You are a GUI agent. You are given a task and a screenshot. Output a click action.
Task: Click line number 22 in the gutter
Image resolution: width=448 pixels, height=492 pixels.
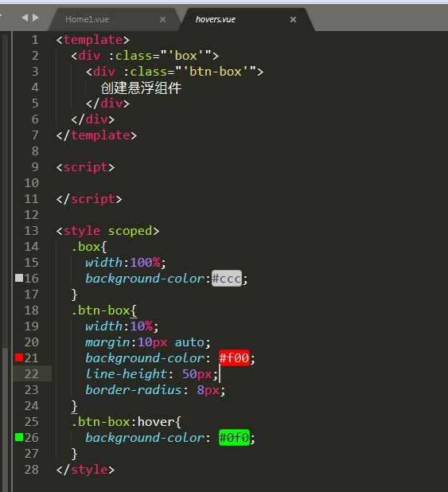[31, 373]
